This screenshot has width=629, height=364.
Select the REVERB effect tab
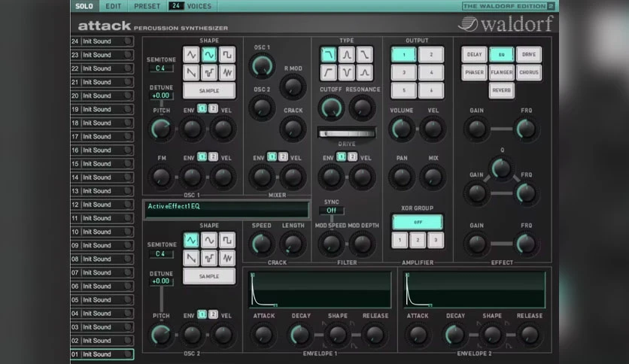tap(501, 90)
